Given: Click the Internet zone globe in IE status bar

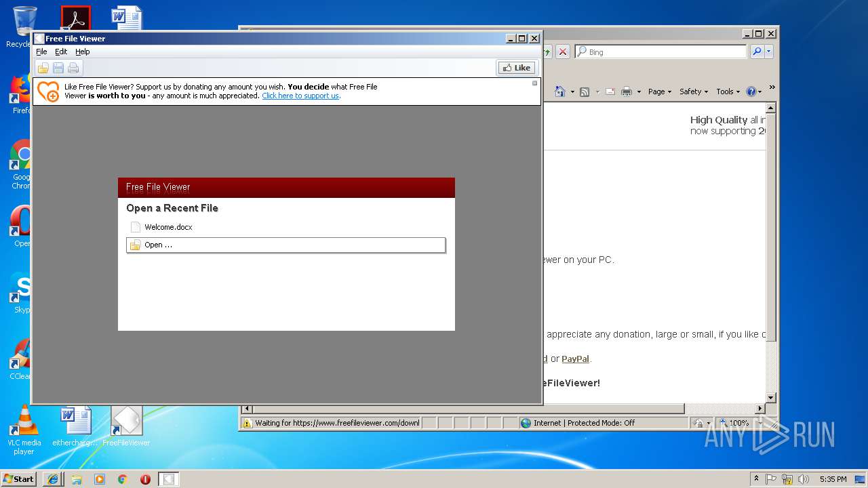Looking at the screenshot, I should pos(526,423).
